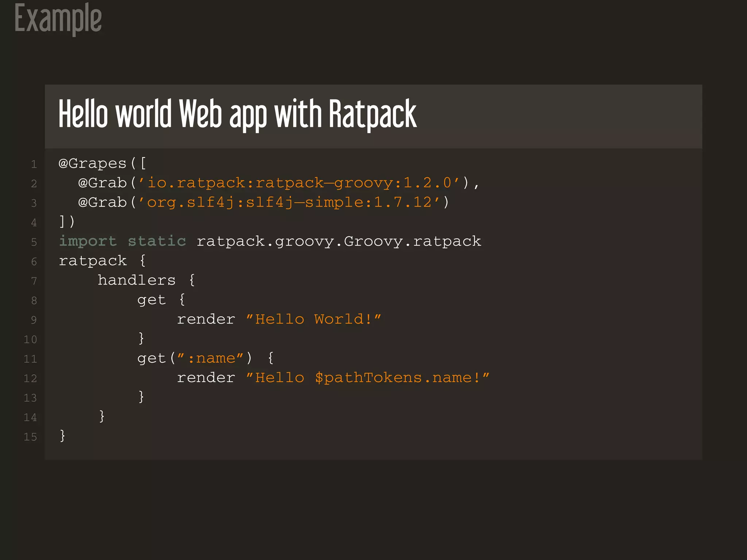Click line number 15 in the gutter
Viewport: 747px width, 560px height.
point(30,437)
